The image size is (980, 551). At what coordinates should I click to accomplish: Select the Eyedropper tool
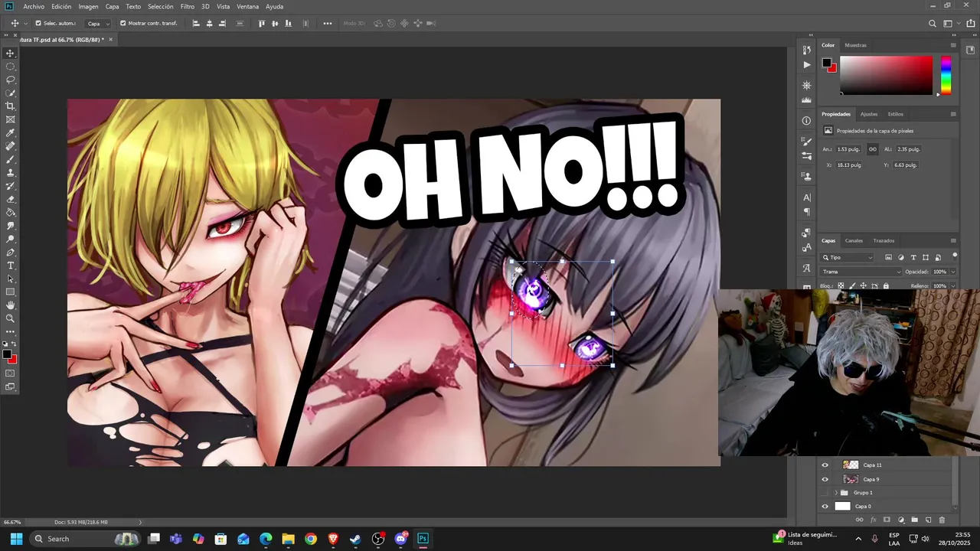click(11, 133)
